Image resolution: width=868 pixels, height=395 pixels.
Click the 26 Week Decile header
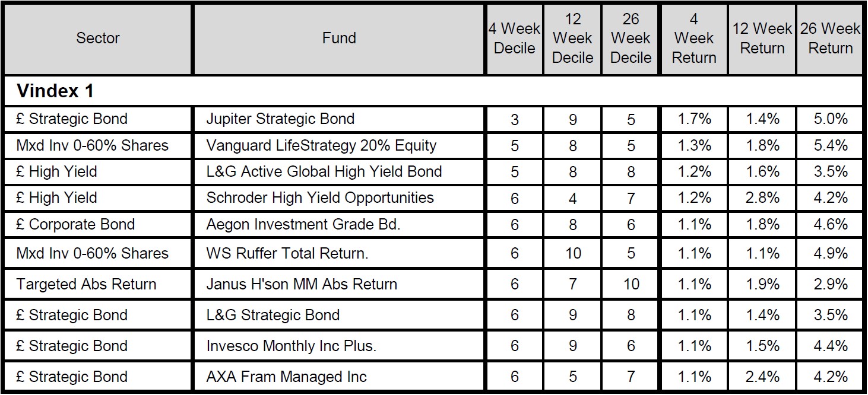coord(631,39)
